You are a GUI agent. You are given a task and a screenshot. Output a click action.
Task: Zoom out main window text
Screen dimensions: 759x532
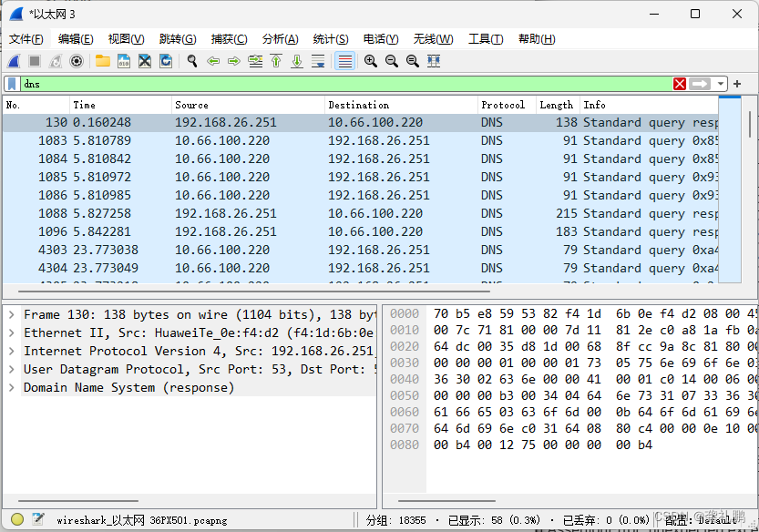(x=392, y=61)
